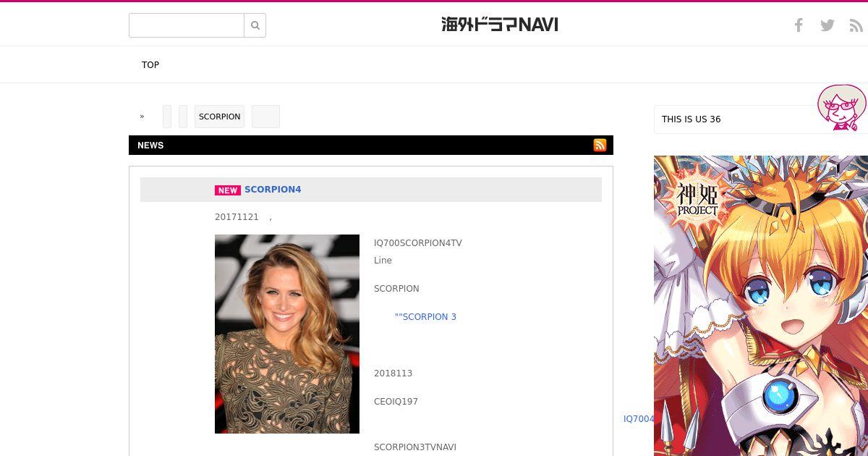Open the SCORPION4 article headline
The width and height of the screenshot is (868, 456).
coord(273,190)
